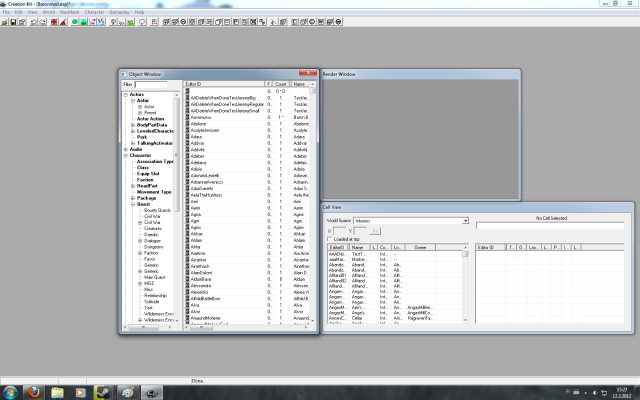This screenshot has height=400, width=640.
Task: Expand the Audio tree category
Action: point(125,149)
